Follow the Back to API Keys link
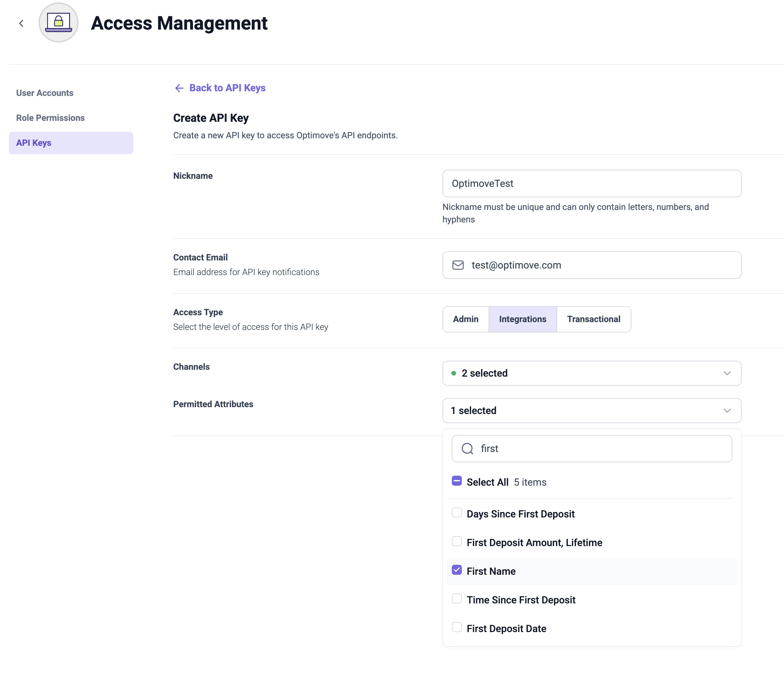Image resolution: width=784 pixels, height=676 pixels. (227, 88)
